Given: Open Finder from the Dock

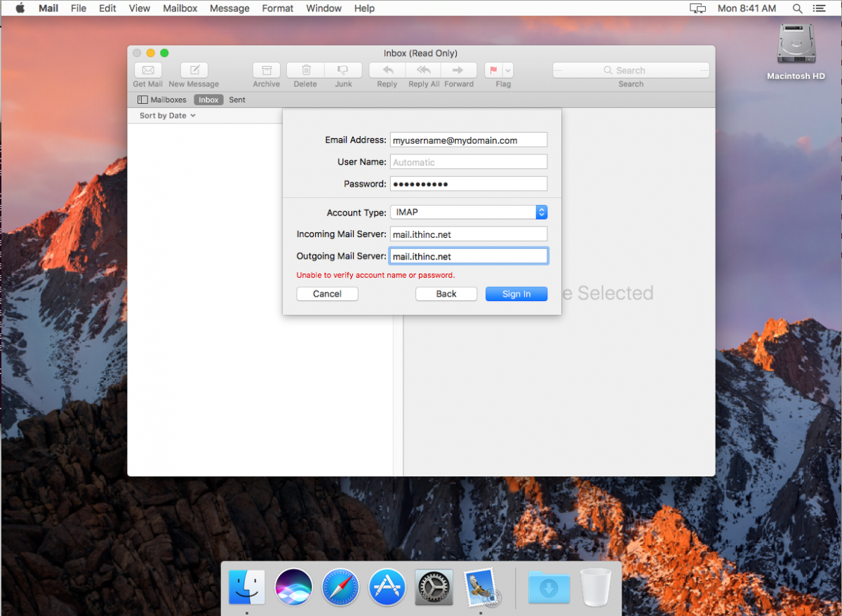Looking at the screenshot, I should [x=247, y=587].
